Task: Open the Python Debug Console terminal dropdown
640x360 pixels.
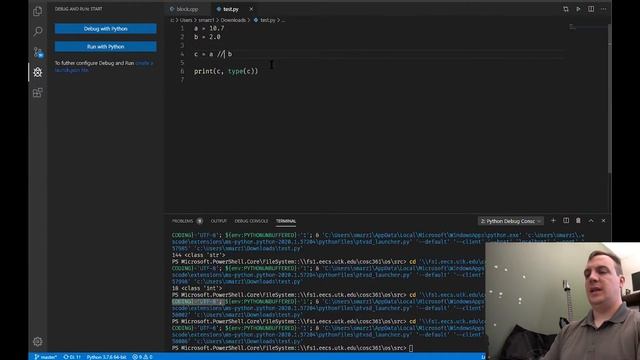Action: click(x=510, y=221)
